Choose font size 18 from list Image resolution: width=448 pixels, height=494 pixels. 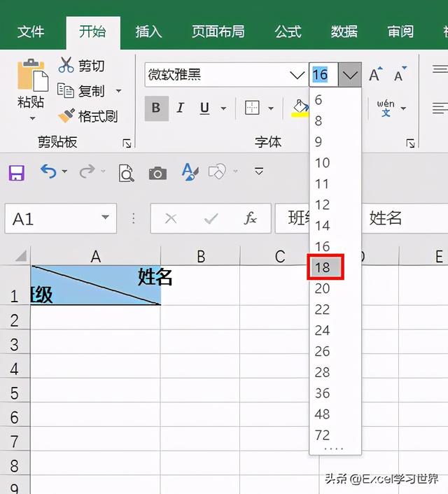pyautogui.click(x=325, y=267)
